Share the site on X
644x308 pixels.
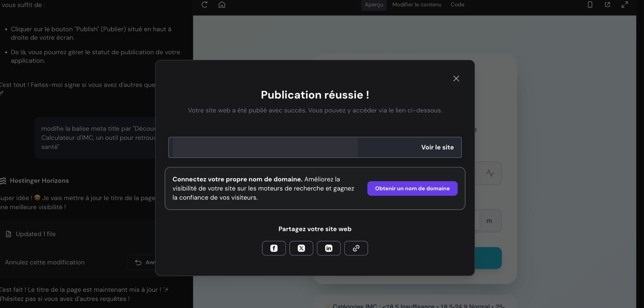tap(301, 248)
